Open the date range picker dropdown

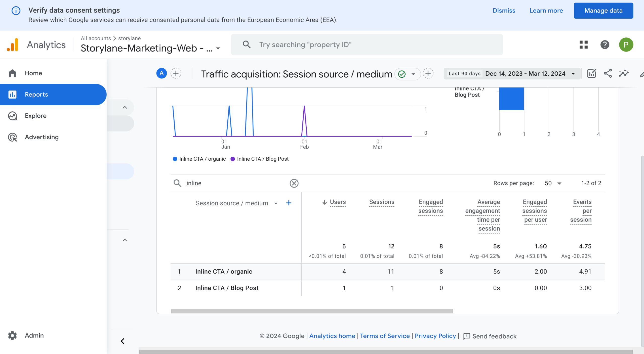click(x=512, y=74)
